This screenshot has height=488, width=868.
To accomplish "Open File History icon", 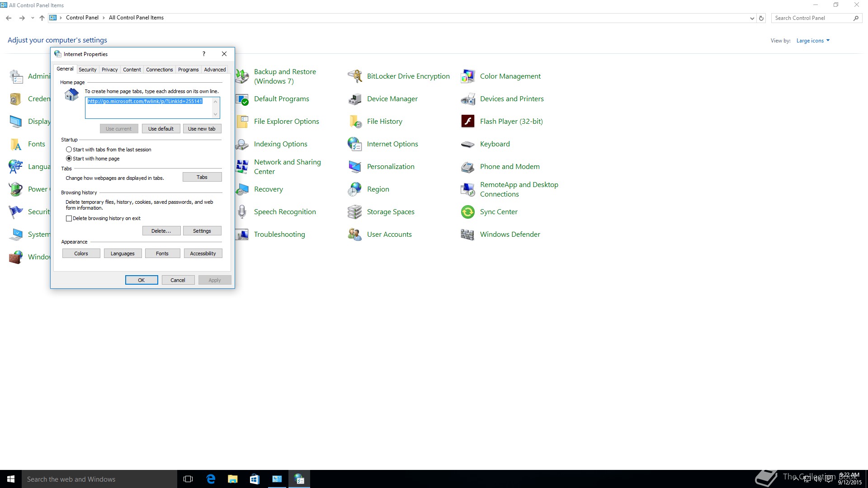I will [355, 122].
